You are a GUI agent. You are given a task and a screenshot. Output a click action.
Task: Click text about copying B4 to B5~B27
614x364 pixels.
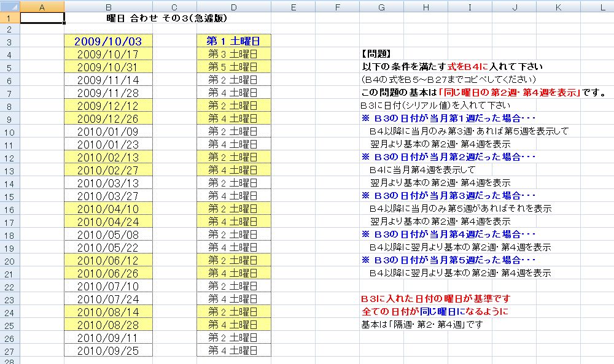click(x=449, y=80)
